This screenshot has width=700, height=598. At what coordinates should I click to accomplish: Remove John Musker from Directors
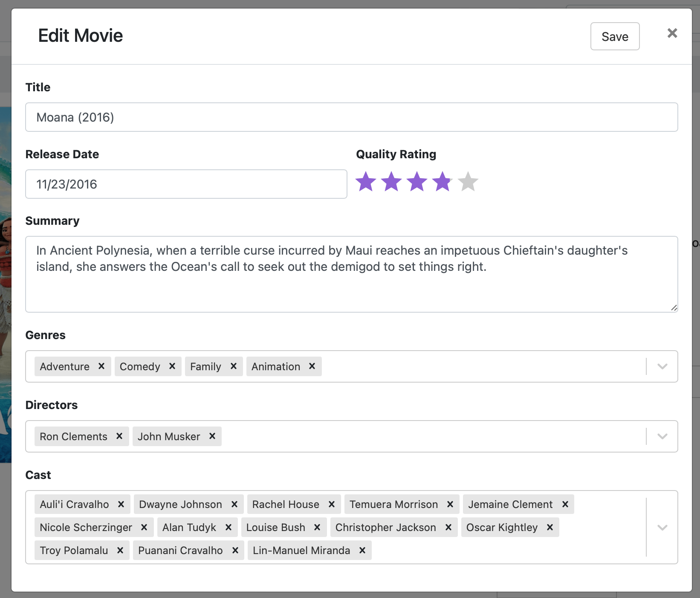click(x=212, y=436)
